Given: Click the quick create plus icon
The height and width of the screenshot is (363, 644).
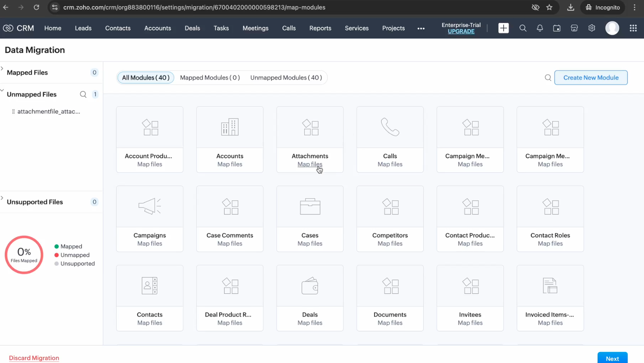Looking at the screenshot, I should click(x=503, y=28).
